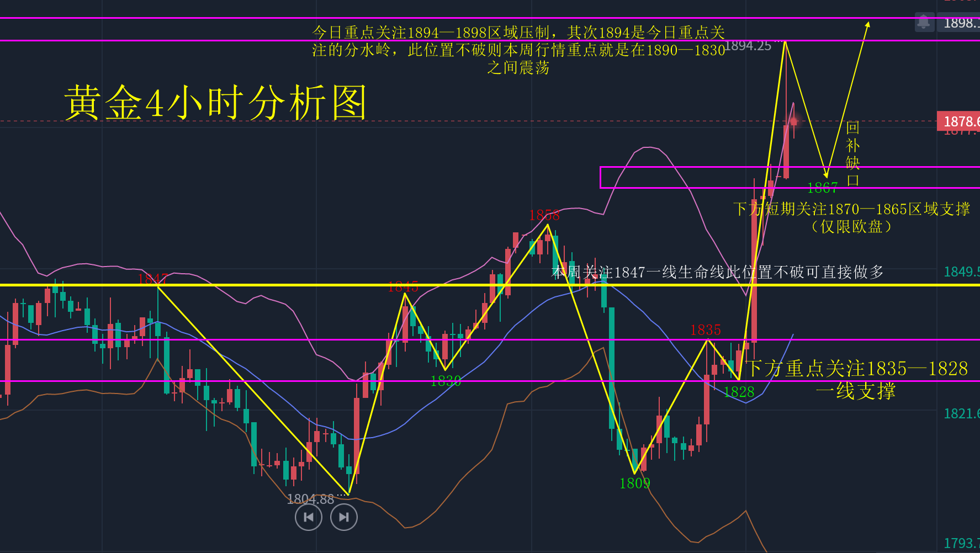Click the green 1830 label
Viewport: 980px width, 553px height.
[x=446, y=381]
